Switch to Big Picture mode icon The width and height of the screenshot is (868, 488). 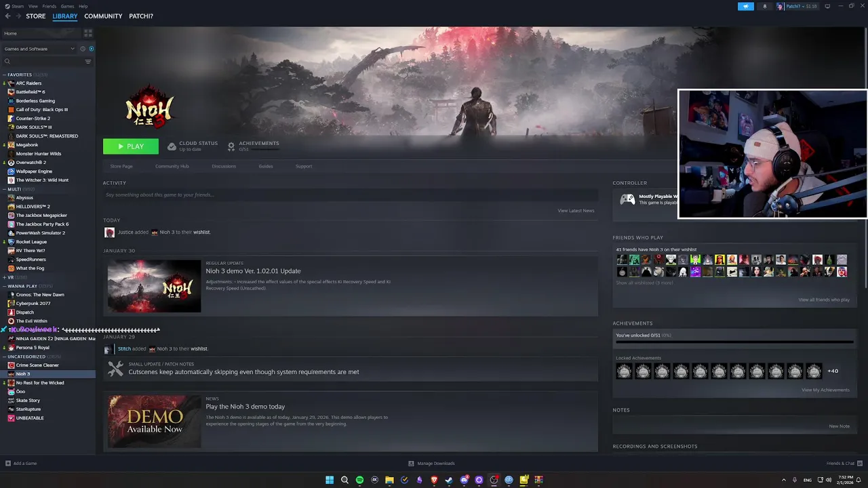pyautogui.click(x=827, y=6)
